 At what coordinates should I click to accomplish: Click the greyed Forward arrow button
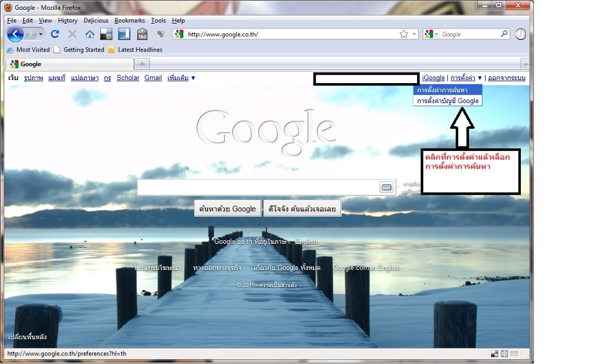point(30,35)
